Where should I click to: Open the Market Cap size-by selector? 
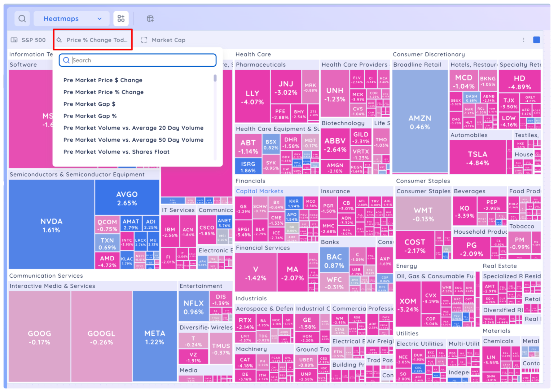pyautogui.click(x=168, y=40)
